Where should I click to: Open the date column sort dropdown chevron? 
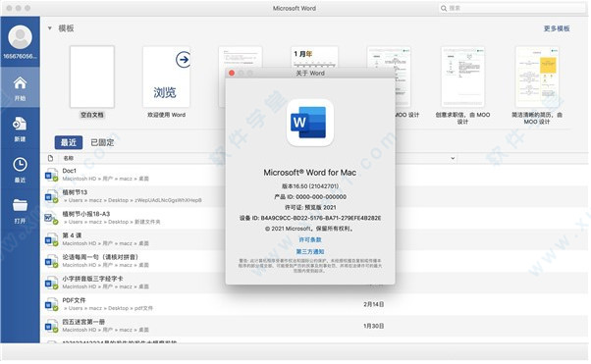pyautogui.click(x=453, y=158)
